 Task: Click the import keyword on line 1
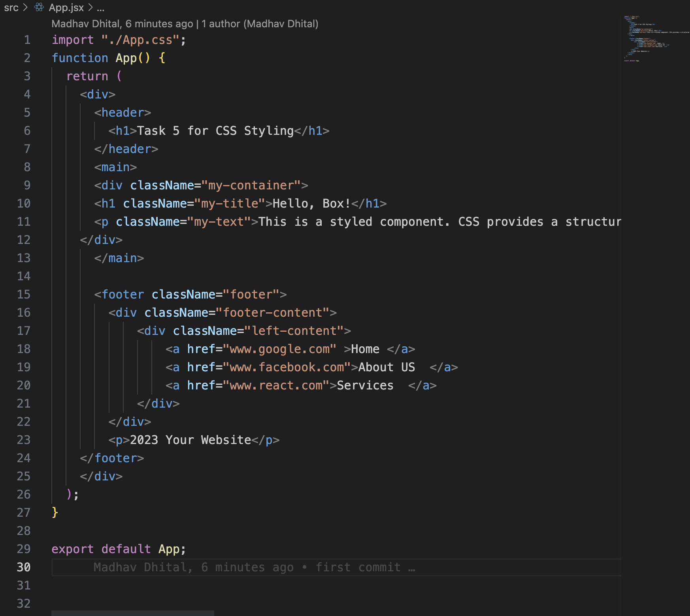[72, 40]
